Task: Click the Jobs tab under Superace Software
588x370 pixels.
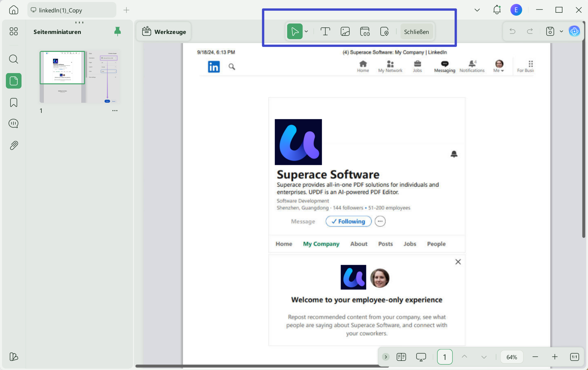Action: click(410, 244)
